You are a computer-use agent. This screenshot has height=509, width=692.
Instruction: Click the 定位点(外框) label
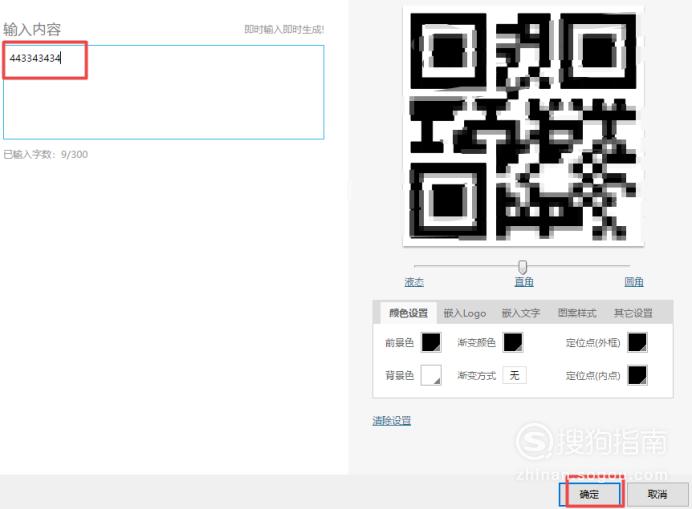(593, 343)
